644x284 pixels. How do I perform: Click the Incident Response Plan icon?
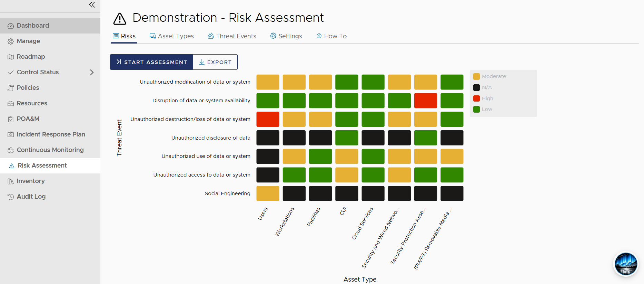point(11,135)
